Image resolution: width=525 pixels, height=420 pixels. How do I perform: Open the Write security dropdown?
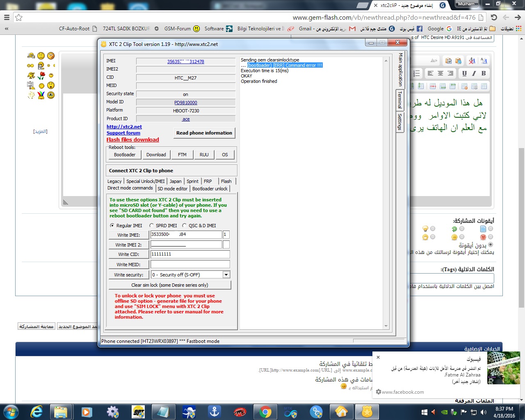tap(226, 275)
